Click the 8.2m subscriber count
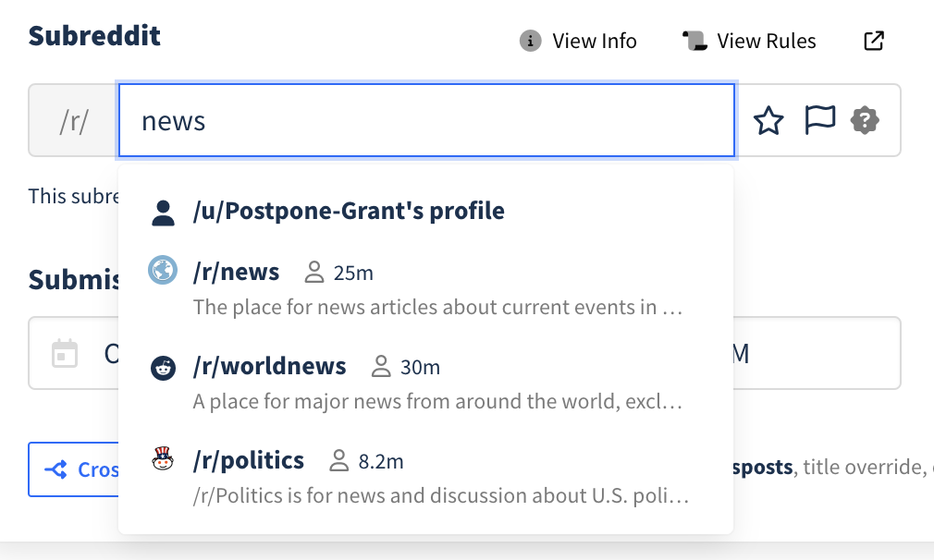Viewport: 934px width, 560px height. [x=381, y=461]
